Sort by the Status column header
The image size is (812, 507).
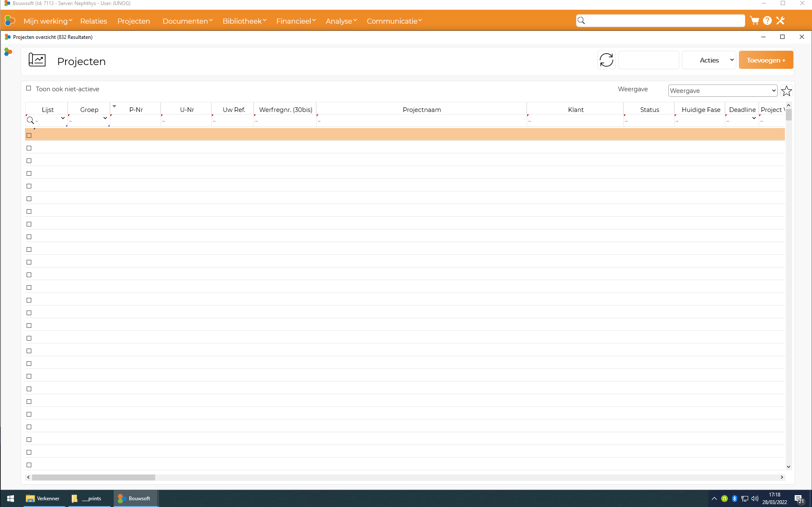(649, 109)
